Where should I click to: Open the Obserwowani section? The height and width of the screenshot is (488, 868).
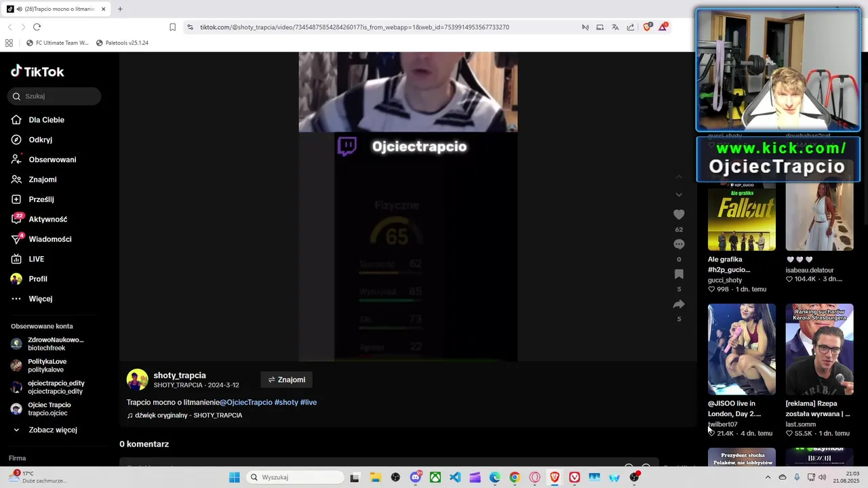[x=52, y=160]
